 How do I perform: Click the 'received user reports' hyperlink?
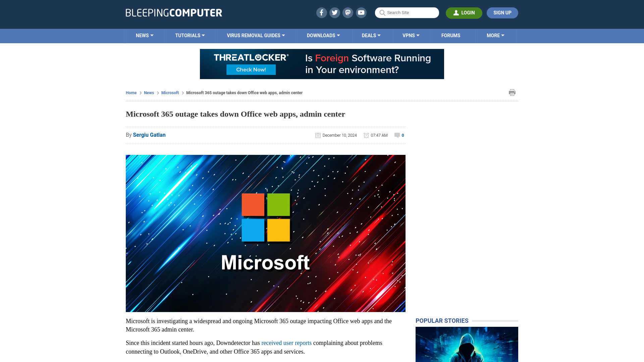287,343
